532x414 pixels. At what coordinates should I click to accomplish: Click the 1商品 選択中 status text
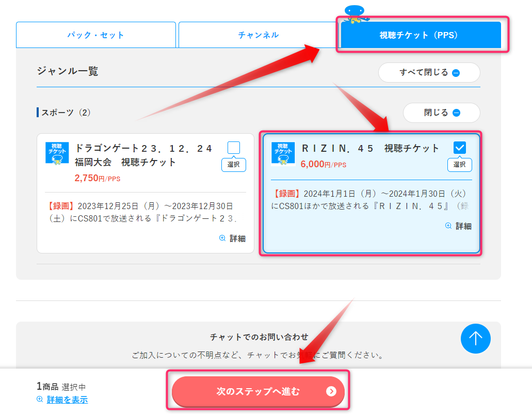click(x=61, y=387)
